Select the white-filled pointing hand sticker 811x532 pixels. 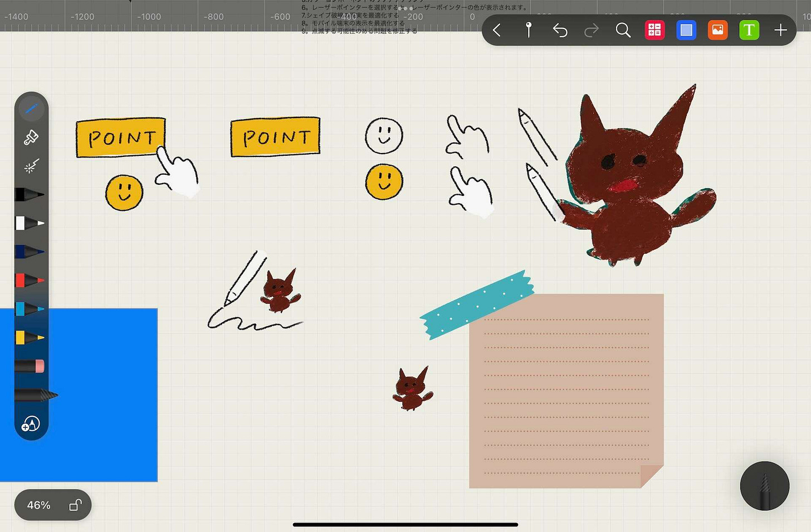471,191
